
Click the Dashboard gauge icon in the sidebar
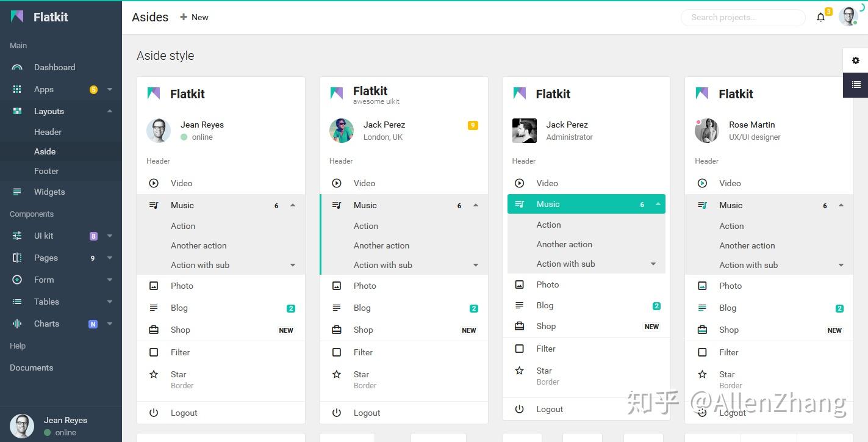tap(17, 68)
